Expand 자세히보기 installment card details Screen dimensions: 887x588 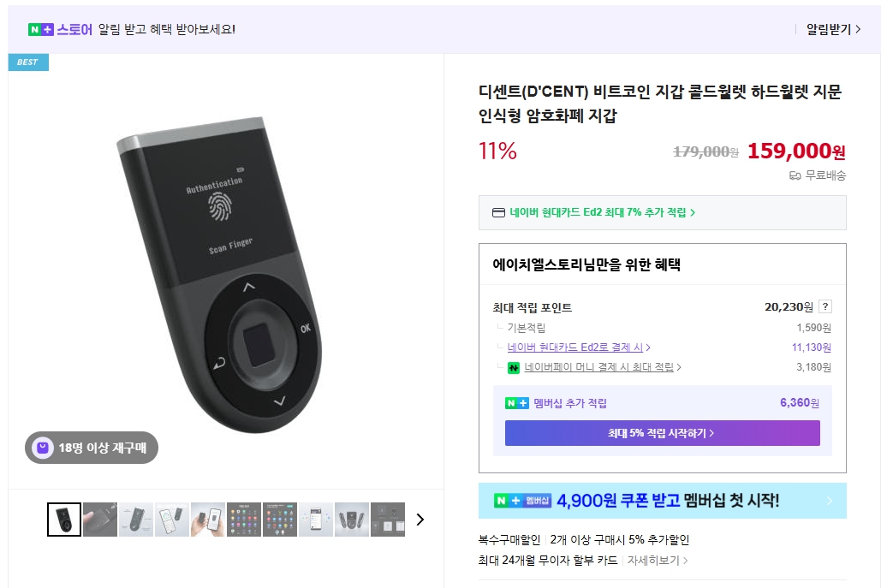[658, 561]
